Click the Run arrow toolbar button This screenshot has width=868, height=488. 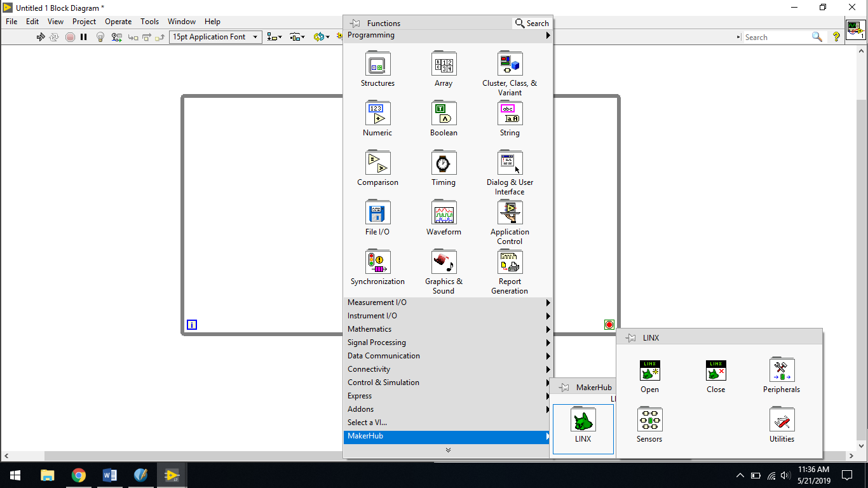41,37
